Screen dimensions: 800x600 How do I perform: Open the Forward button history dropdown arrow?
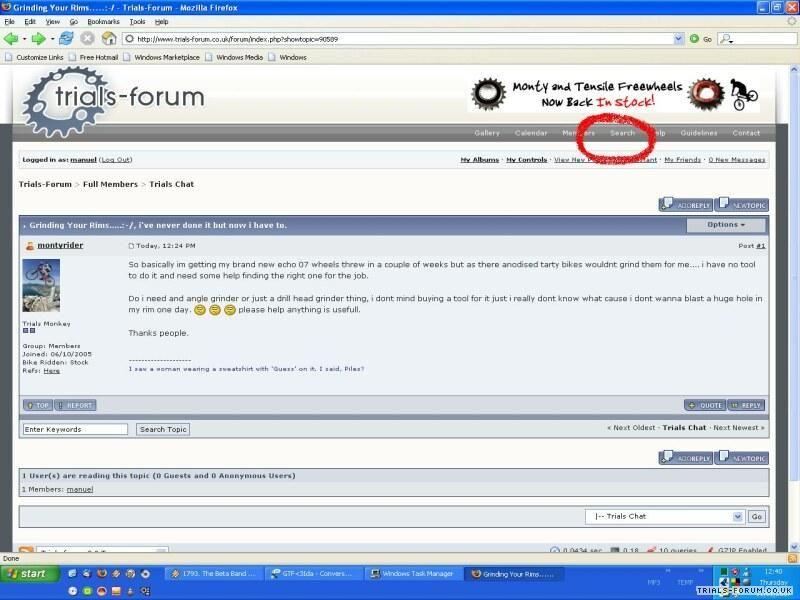[52, 39]
